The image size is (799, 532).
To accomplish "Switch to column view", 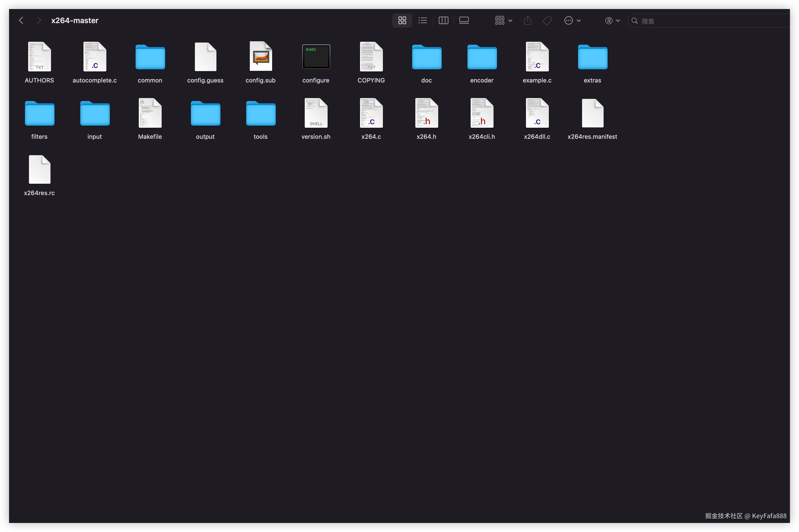I will point(443,21).
